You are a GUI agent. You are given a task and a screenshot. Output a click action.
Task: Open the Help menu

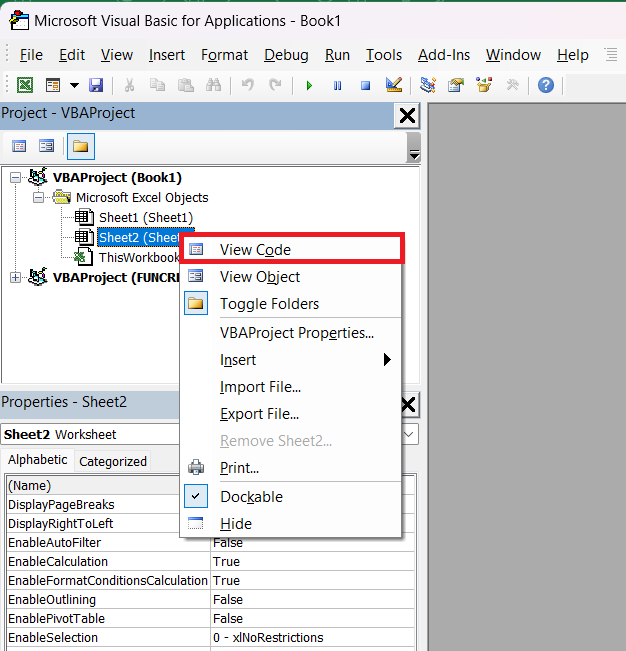(x=573, y=55)
